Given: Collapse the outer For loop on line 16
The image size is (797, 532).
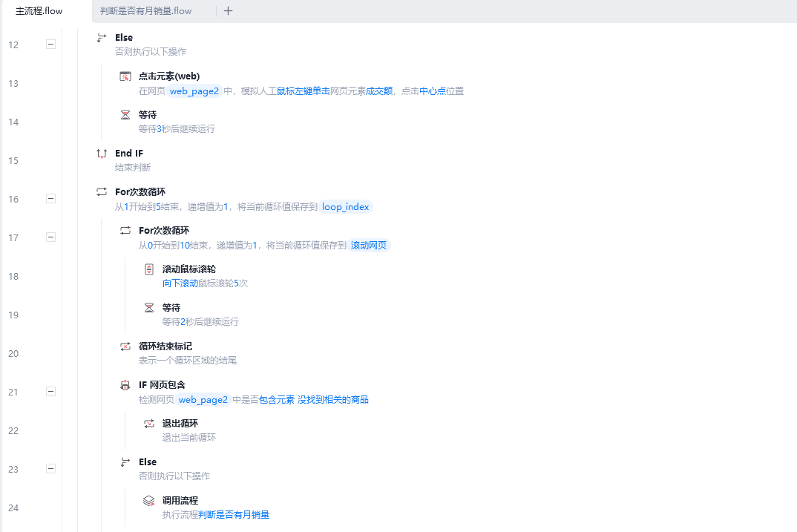Looking at the screenshot, I should click(x=50, y=199).
